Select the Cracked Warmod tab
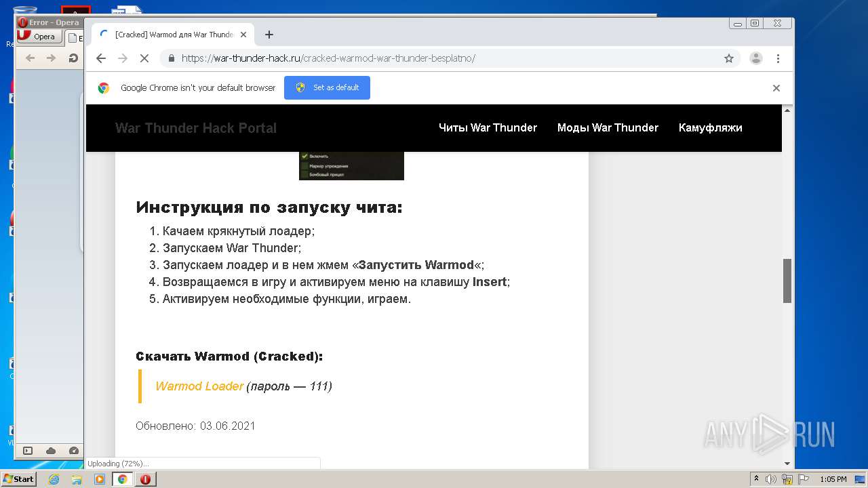The image size is (868, 488). pyautogui.click(x=173, y=35)
